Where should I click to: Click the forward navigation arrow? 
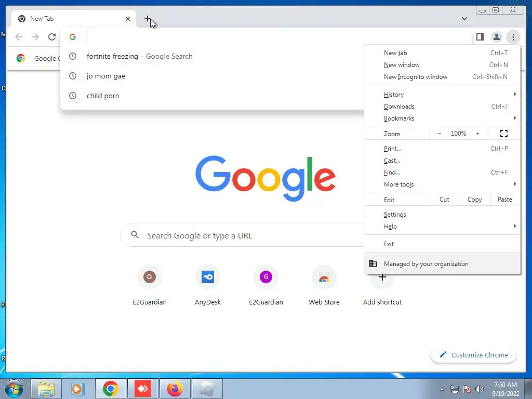click(35, 37)
